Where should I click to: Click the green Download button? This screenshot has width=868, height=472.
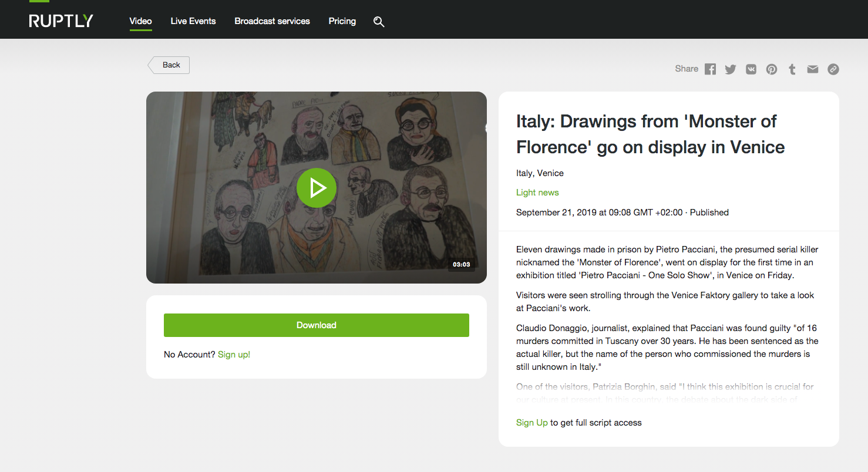point(317,325)
